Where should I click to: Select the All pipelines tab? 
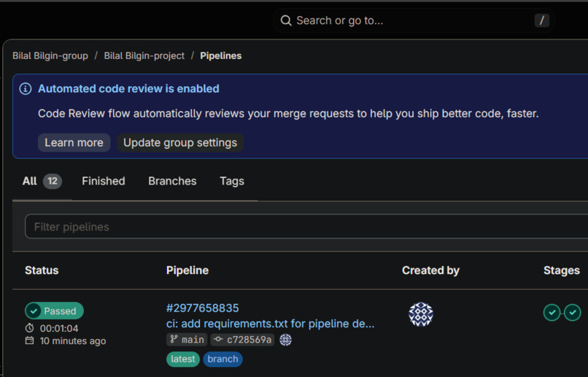pyautogui.click(x=42, y=182)
